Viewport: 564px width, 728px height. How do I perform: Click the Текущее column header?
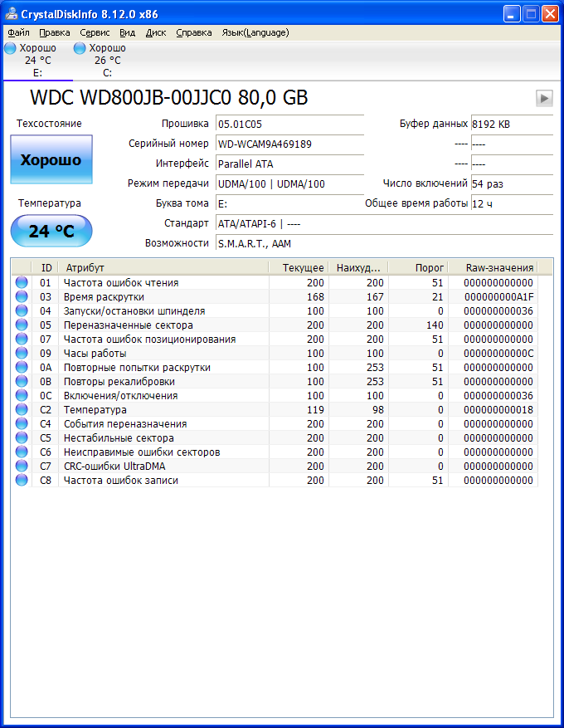point(299,267)
